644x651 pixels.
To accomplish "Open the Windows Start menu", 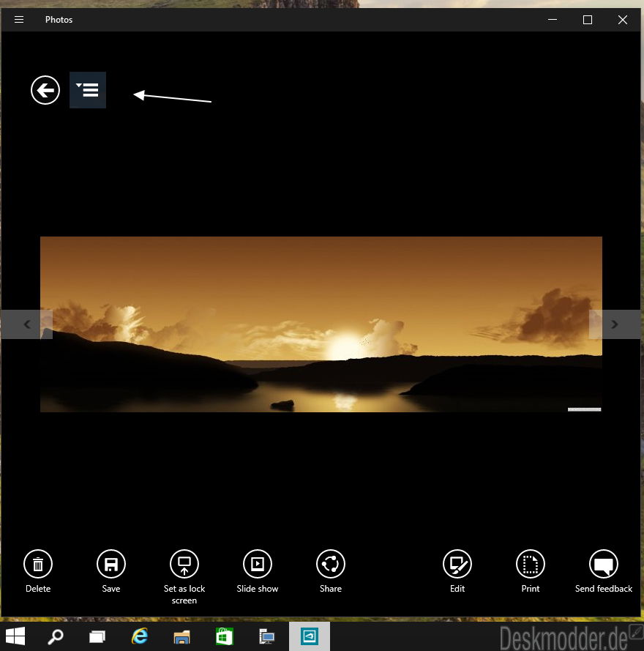I will (15, 636).
